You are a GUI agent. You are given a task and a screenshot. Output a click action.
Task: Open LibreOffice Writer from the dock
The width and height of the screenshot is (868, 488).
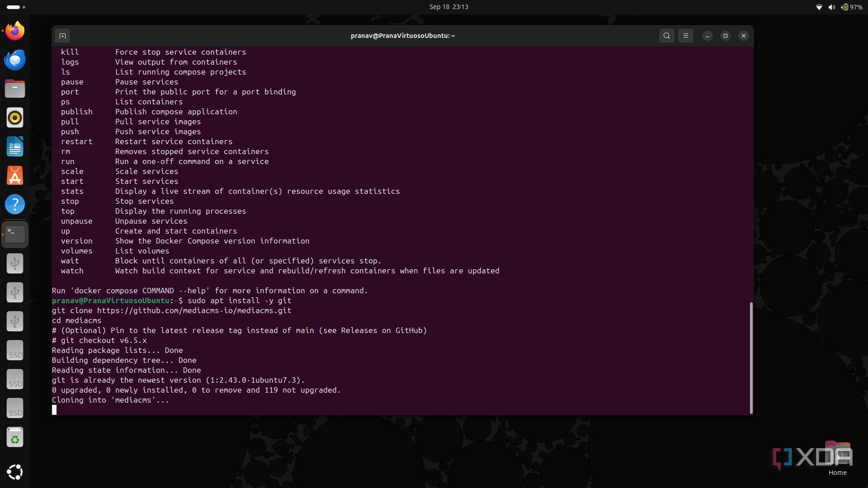pyautogui.click(x=15, y=146)
